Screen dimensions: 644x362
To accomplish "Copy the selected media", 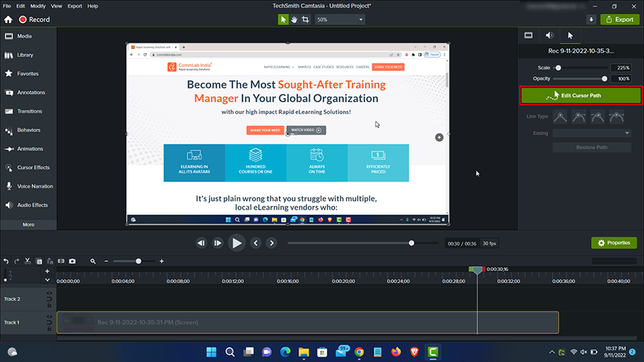I will tap(39, 261).
